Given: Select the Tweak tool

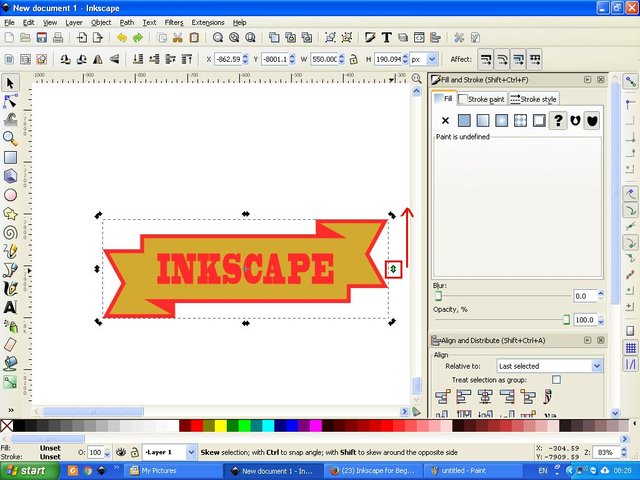Looking at the screenshot, I should pyautogui.click(x=10, y=119).
